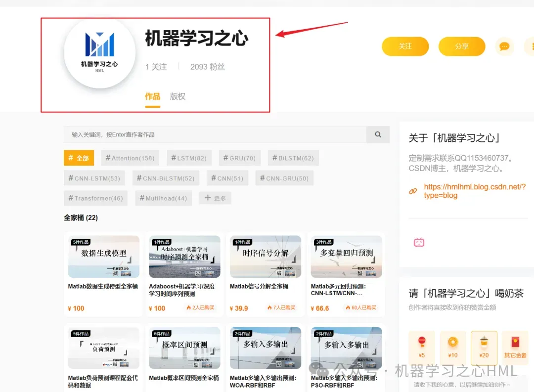This screenshot has width=534, height=392.
Task: Switch to the 版权 tab
Action: coord(178,96)
